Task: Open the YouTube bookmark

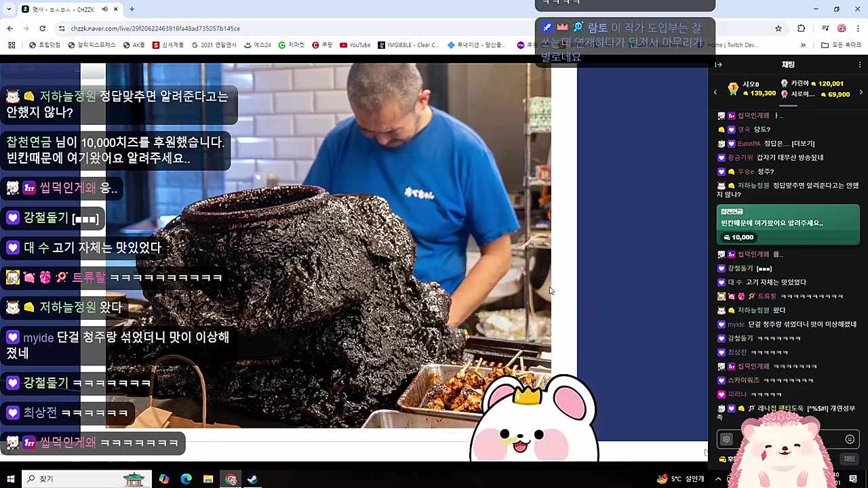Action: 355,45
